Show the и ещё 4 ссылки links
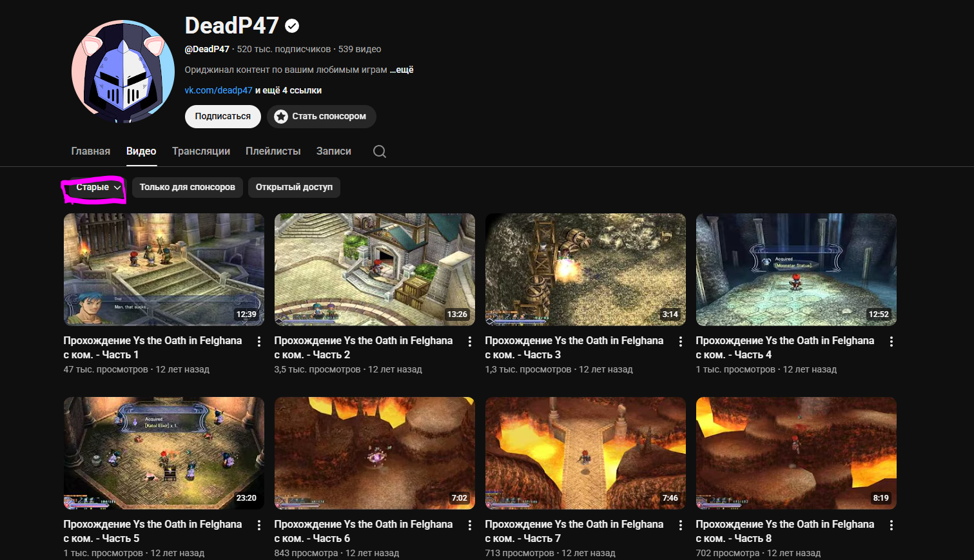The height and width of the screenshot is (560, 974). point(288,90)
